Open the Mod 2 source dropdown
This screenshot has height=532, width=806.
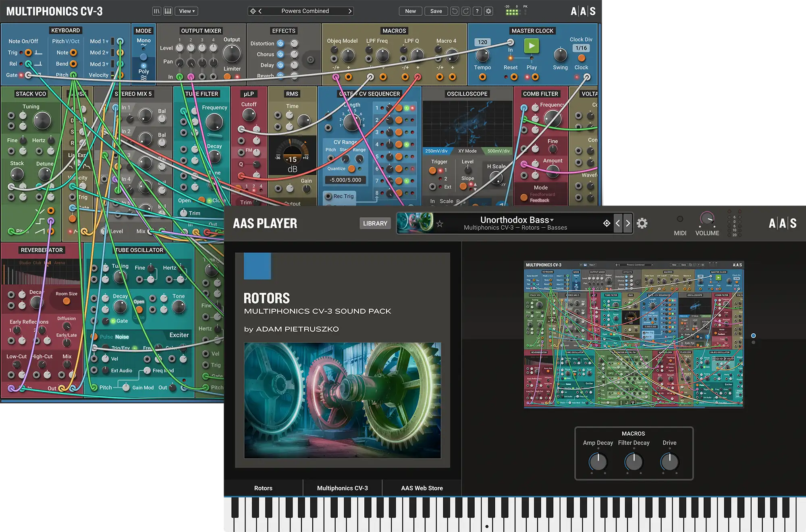click(x=99, y=52)
